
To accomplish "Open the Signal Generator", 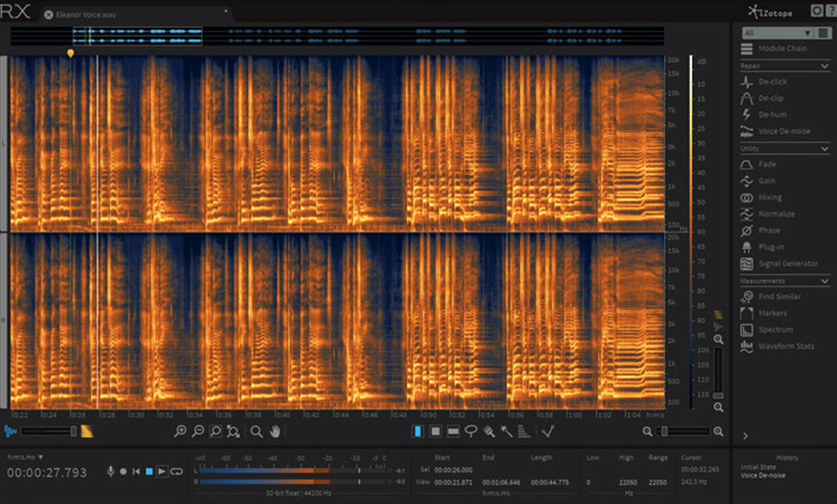I will (779, 264).
